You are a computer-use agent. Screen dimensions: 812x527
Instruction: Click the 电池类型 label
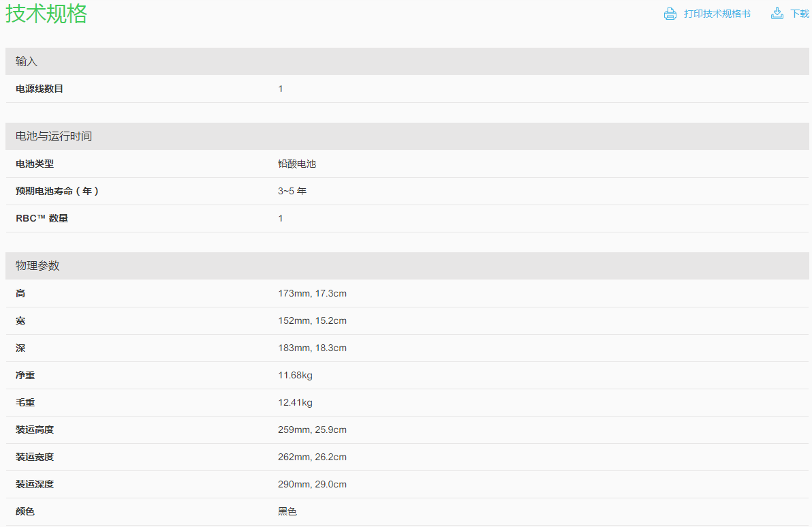[x=35, y=164]
